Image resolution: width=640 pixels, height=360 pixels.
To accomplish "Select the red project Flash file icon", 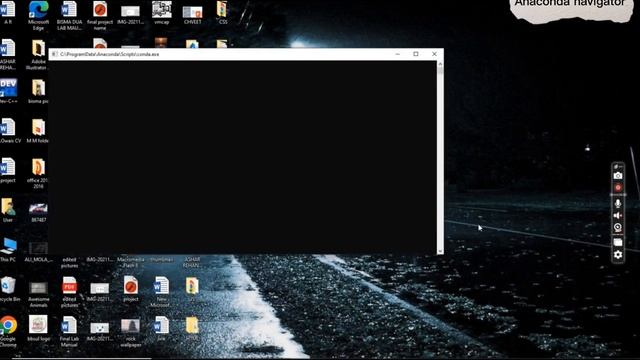I will (x=131, y=289).
